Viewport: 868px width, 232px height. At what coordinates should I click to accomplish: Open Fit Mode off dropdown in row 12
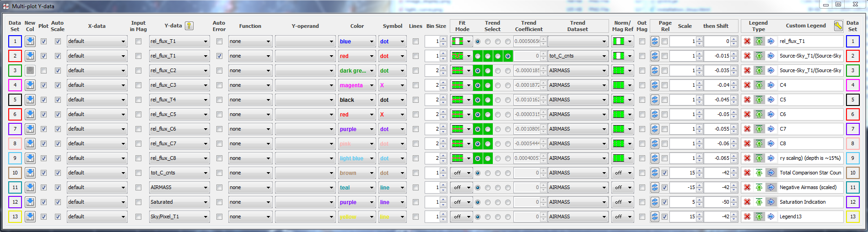(461, 202)
